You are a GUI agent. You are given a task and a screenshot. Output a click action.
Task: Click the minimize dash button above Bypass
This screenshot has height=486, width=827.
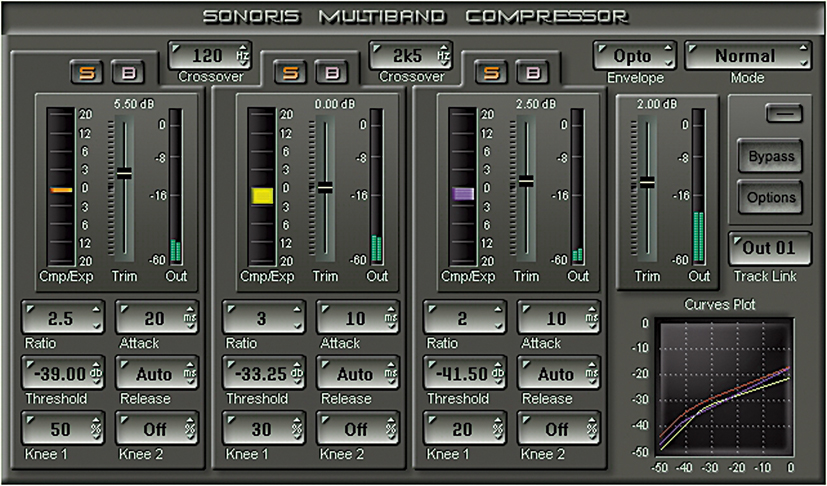pyautogui.click(x=784, y=113)
